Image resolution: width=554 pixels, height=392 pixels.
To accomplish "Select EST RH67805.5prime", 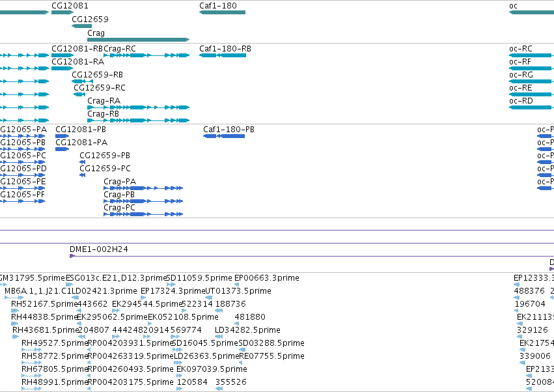I will (x=31, y=376).
